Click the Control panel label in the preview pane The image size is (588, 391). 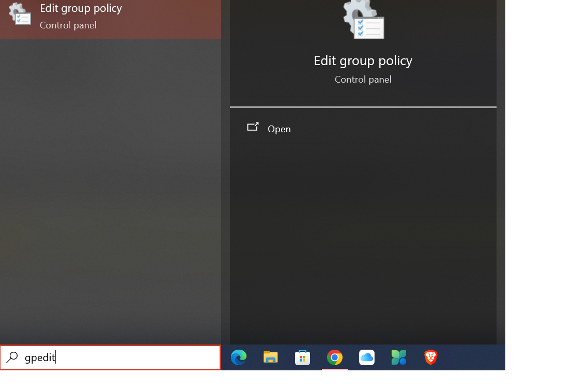pos(363,80)
